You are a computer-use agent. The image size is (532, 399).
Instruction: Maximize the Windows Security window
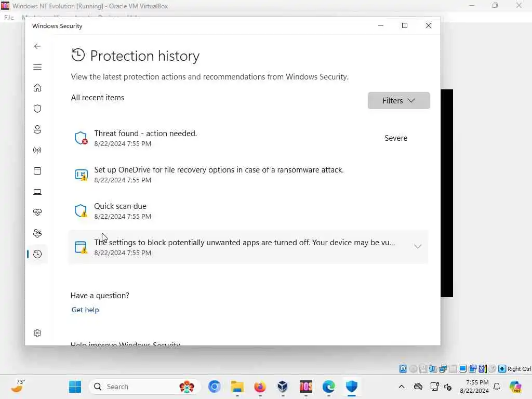click(404, 25)
